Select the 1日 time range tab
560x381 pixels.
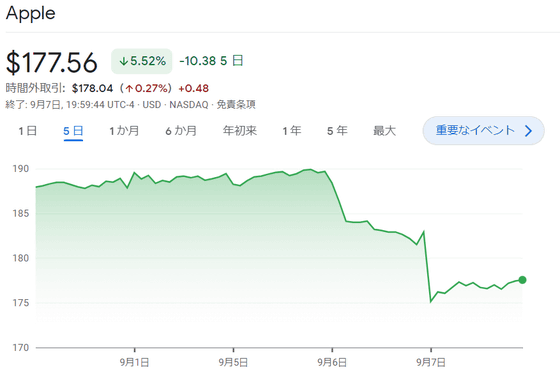click(28, 131)
